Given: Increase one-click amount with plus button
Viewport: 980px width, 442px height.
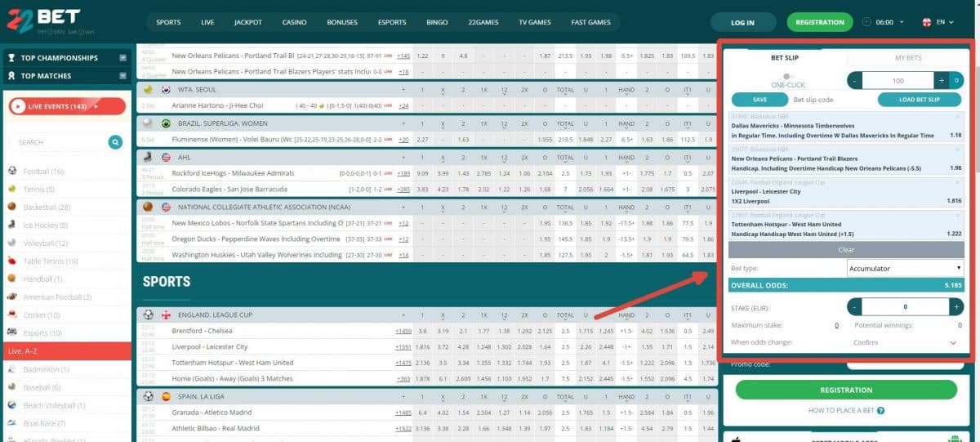Looking at the screenshot, I should (941, 80).
